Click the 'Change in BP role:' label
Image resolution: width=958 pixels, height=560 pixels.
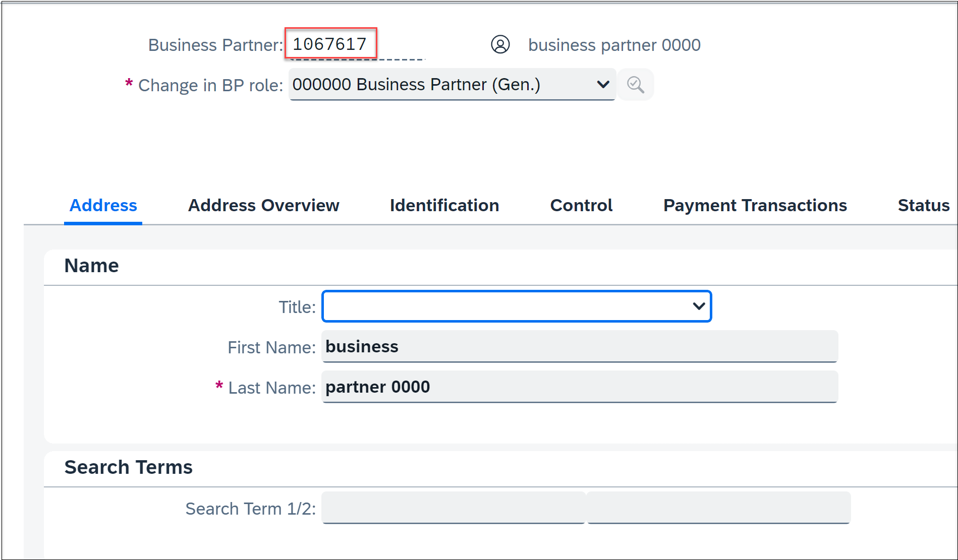210,85
